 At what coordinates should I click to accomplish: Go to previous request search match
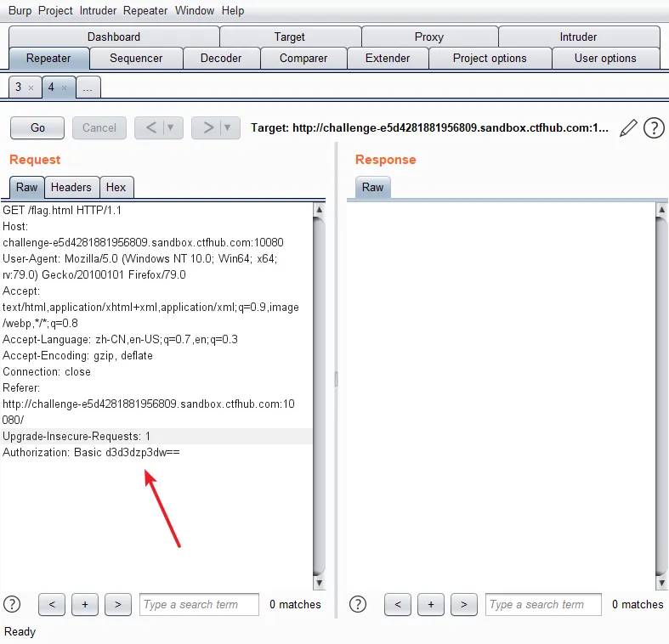coord(52,604)
